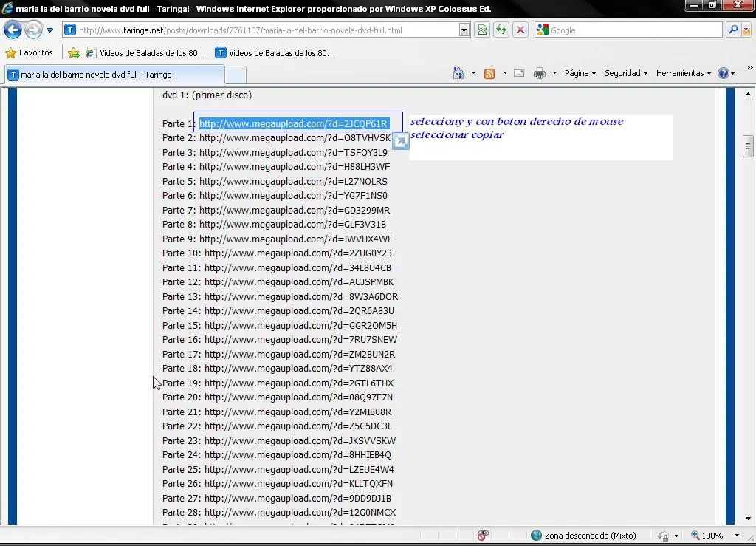This screenshot has width=756, height=546.
Task: Click Parte 3 link ending TSFQY3L9
Action: (293, 152)
